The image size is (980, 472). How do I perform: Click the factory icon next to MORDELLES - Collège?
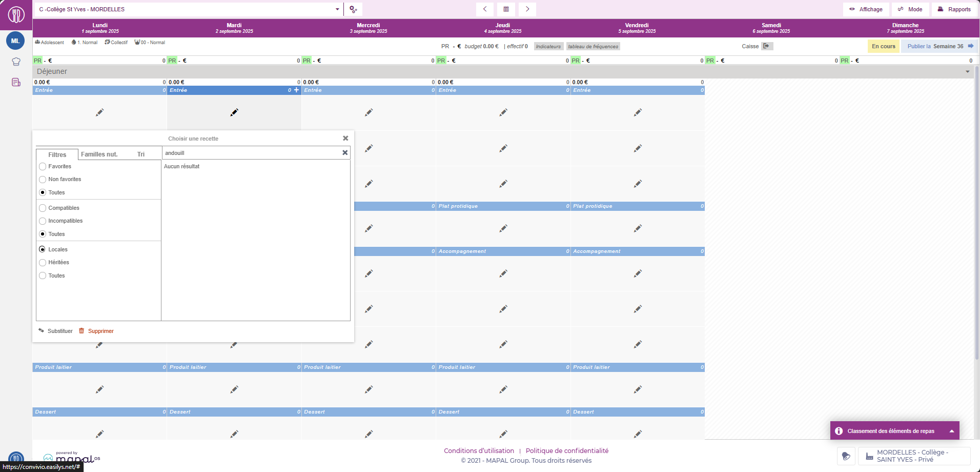pos(869,456)
